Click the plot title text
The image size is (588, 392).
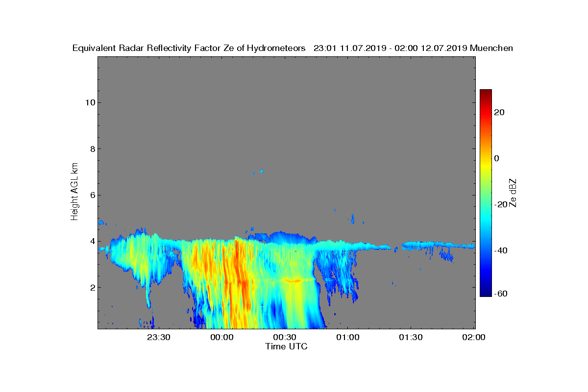pyautogui.click(x=293, y=48)
